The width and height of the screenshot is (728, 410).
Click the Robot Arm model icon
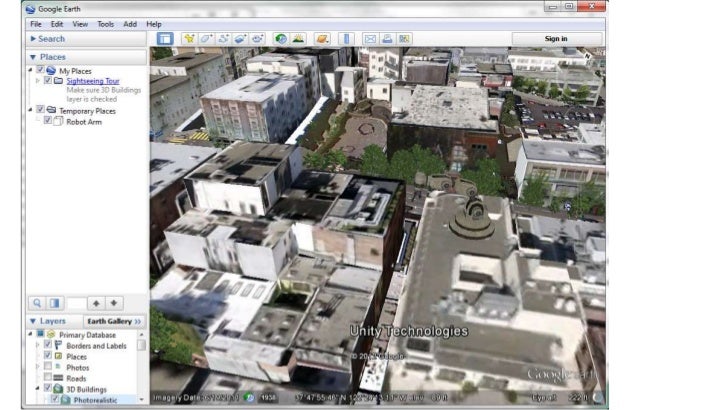(58, 121)
